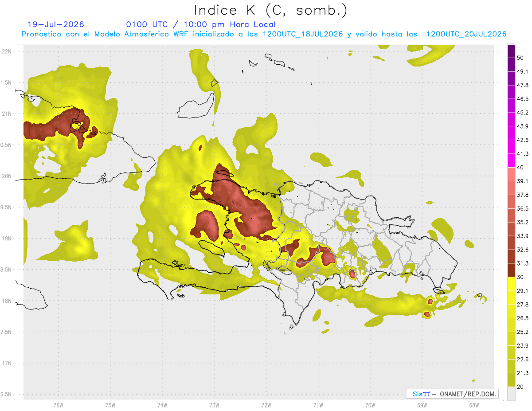Click the "29.1" colorbar value
This screenshot has width=532, height=411.
pyautogui.click(x=523, y=291)
